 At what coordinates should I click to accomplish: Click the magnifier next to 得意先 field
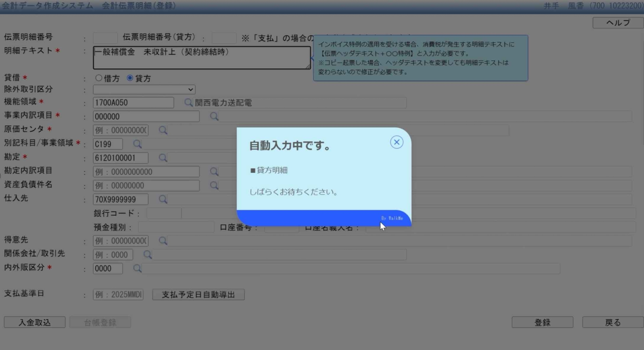163,241
